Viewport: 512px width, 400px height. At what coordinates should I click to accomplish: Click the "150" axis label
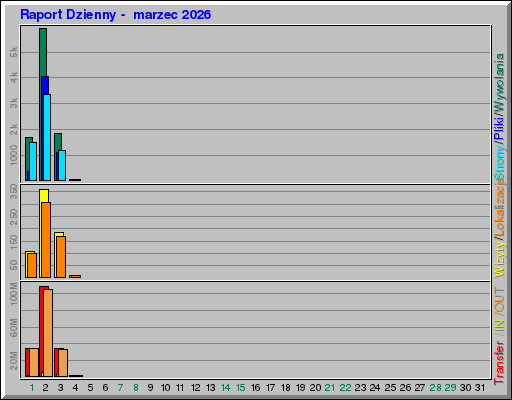tap(14, 242)
